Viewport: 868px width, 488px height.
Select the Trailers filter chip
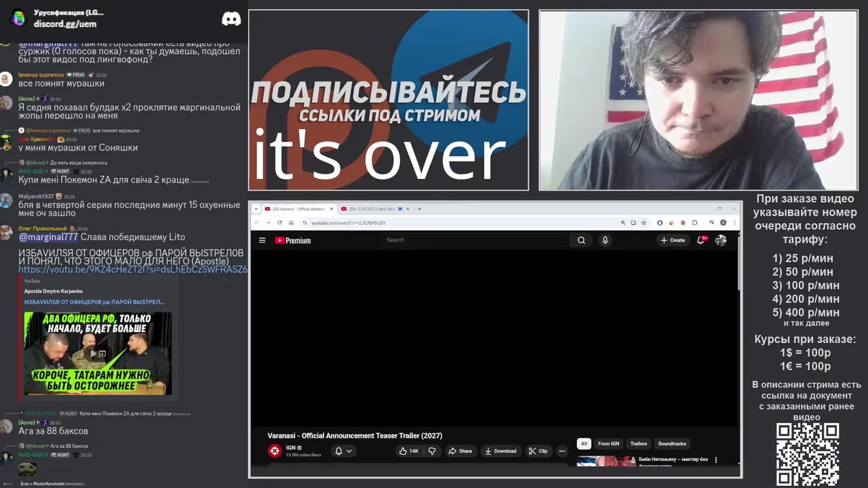pyautogui.click(x=639, y=443)
